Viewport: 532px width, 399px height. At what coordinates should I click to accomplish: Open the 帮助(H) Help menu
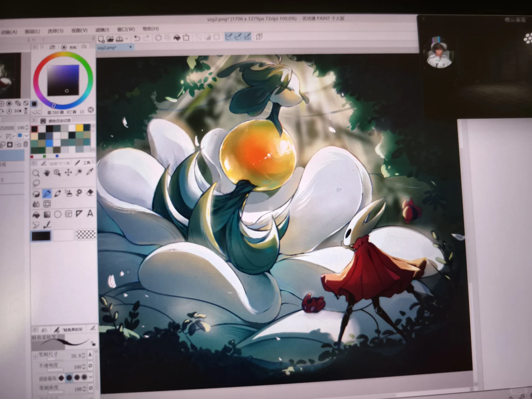151,29
